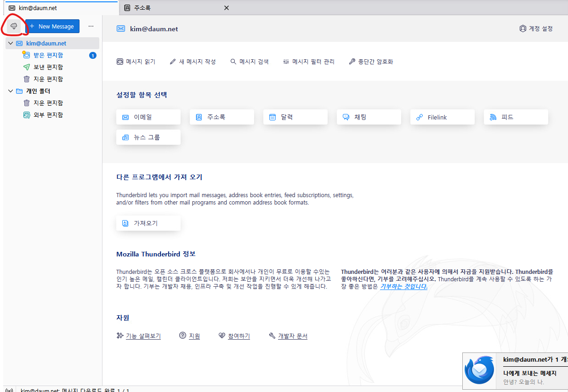Click the Get Messages cloud download icon

[x=14, y=27]
